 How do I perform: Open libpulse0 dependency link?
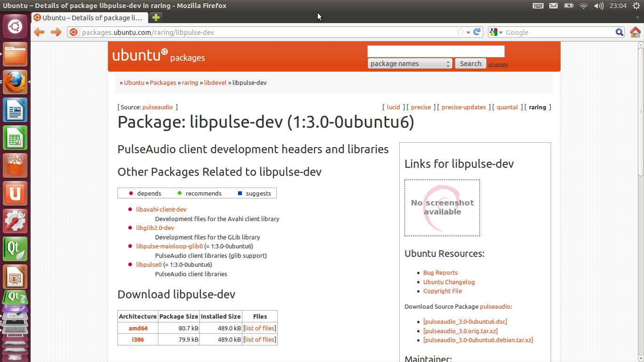(x=149, y=264)
